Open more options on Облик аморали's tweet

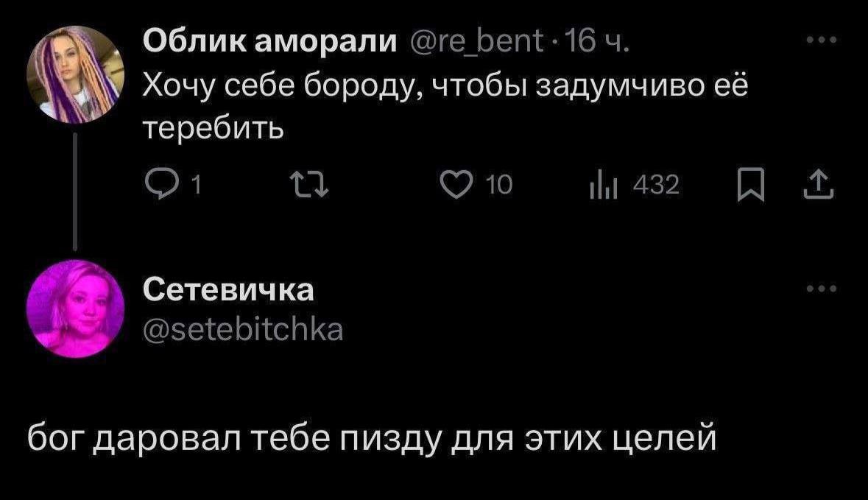tap(822, 40)
